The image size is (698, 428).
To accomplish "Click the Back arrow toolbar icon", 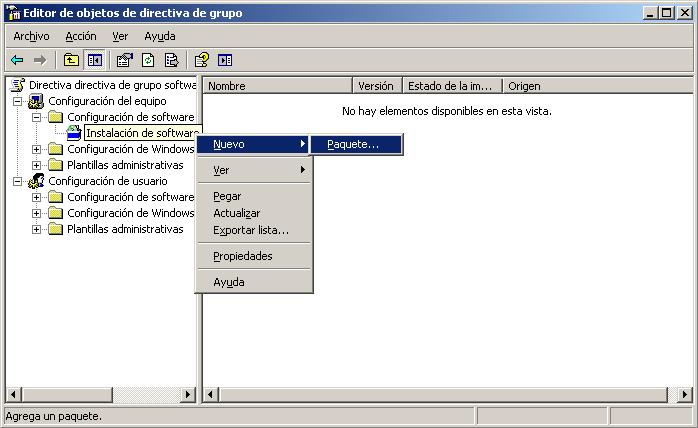I will pos(17,60).
